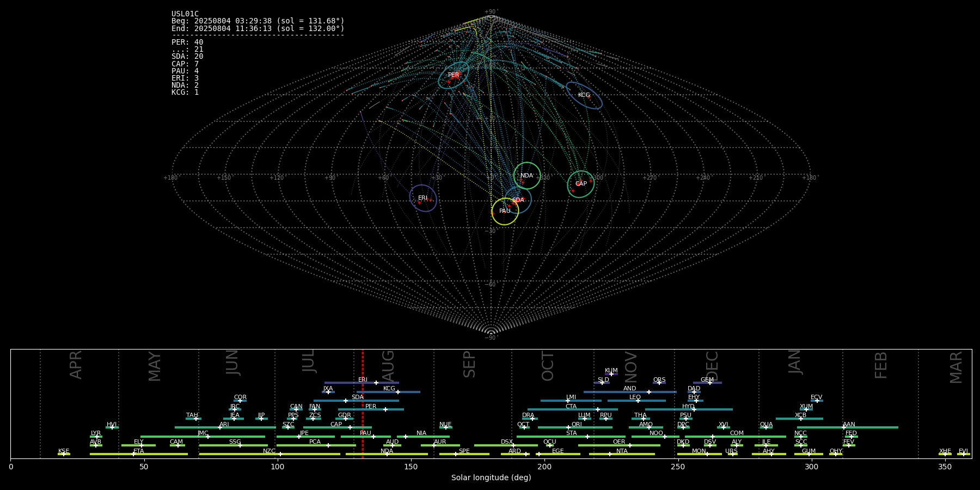Click the ECV shower label in timeline
This screenshot has height=490, width=980.
pos(816,397)
